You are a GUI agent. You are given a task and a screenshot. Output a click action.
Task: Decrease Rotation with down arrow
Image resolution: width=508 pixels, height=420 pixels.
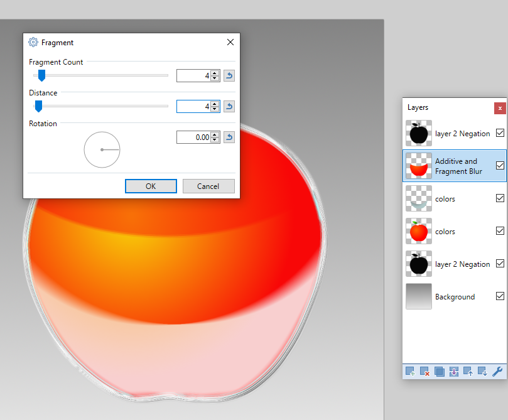tap(215, 139)
